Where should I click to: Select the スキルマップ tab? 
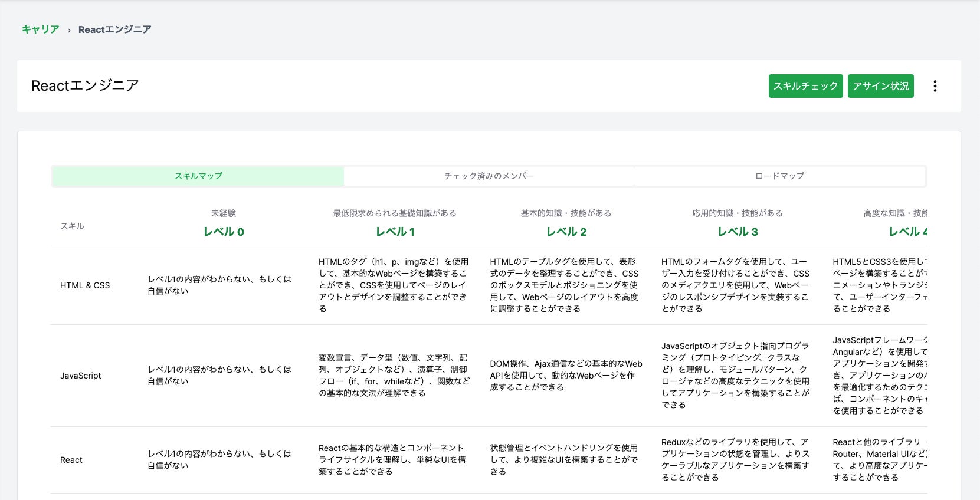pyautogui.click(x=198, y=176)
